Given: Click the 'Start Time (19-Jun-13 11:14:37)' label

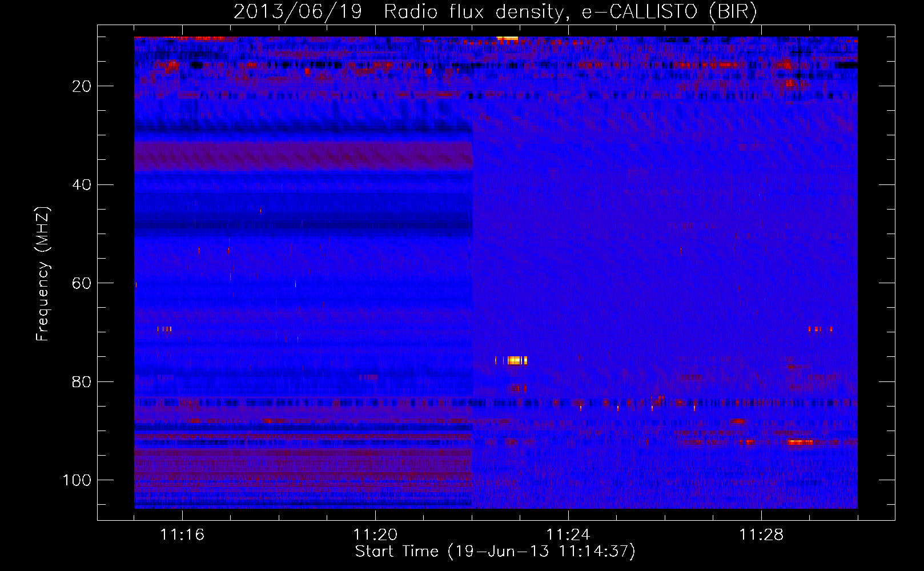Looking at the screenshot, I should click(495, 552).
